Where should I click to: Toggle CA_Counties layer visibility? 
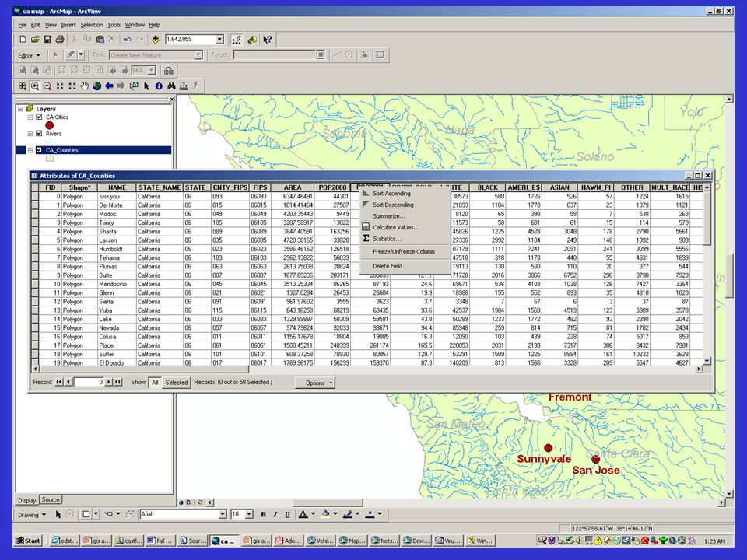click(x=39, y=150)
